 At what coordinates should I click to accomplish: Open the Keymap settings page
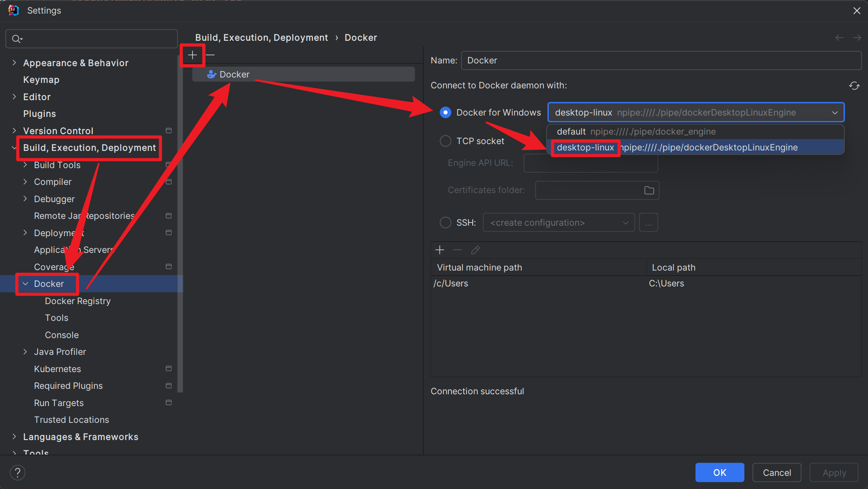[x=41, y=80]
